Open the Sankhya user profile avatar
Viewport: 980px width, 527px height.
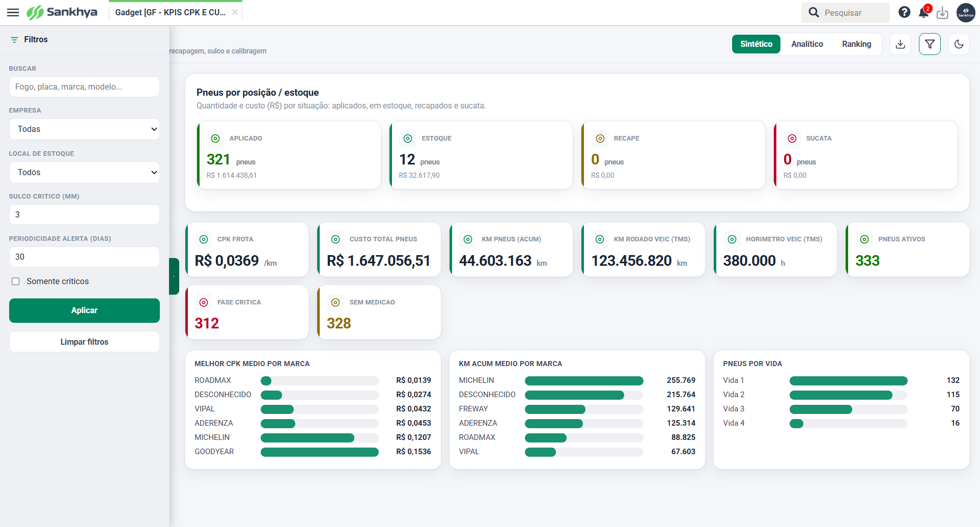(x=966, y=13)
